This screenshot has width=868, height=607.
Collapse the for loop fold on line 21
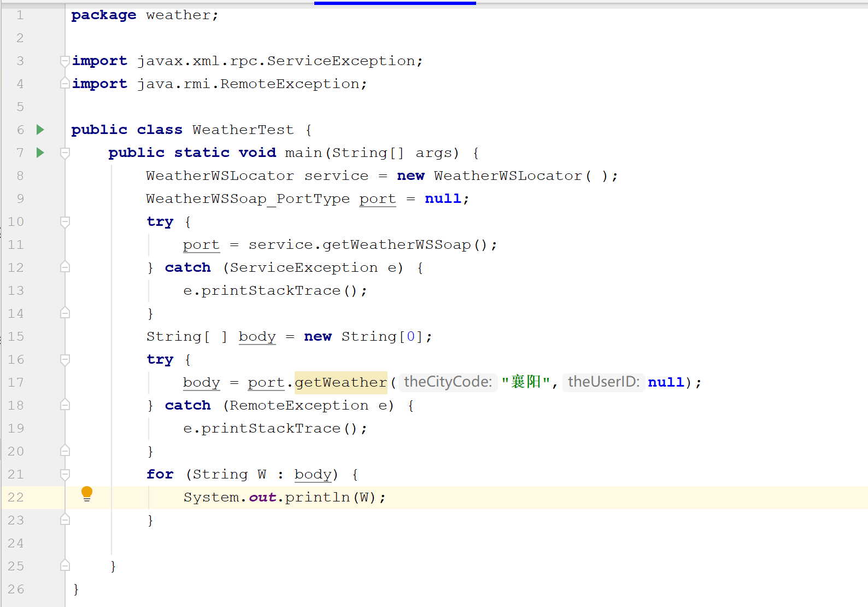(65, 475)
